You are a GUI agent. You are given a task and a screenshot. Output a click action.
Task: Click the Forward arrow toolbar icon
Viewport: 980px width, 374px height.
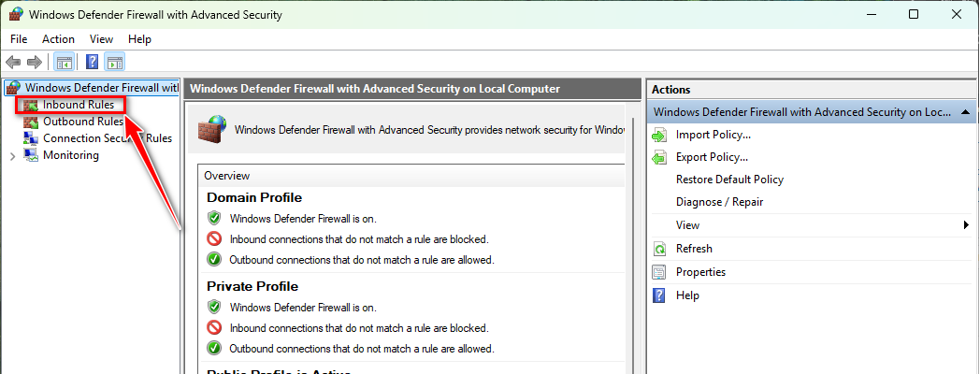click(35, 63)
